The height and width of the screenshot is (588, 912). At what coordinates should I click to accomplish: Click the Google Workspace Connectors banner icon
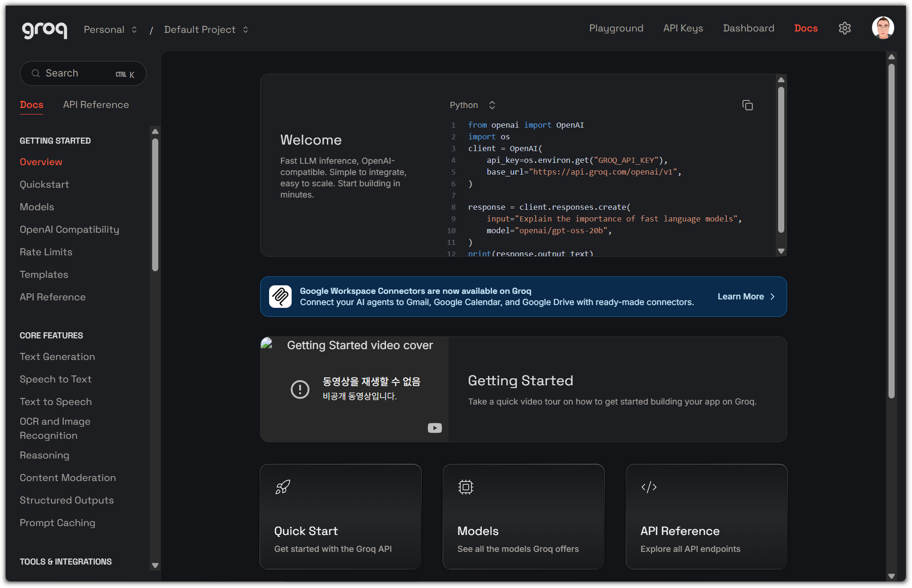pyautogui.click(x=280, y=297)
